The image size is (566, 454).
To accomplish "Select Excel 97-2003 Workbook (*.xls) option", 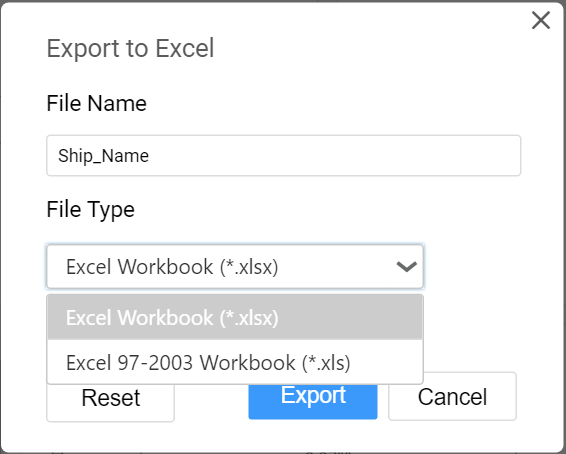I will (x=235, y=362).
